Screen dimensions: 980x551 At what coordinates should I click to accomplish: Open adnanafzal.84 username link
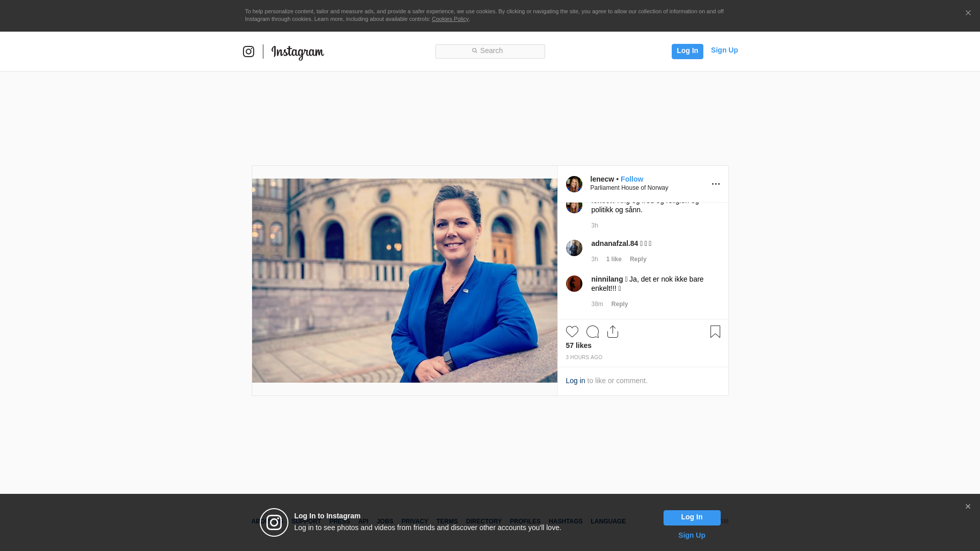pos(615,243)
